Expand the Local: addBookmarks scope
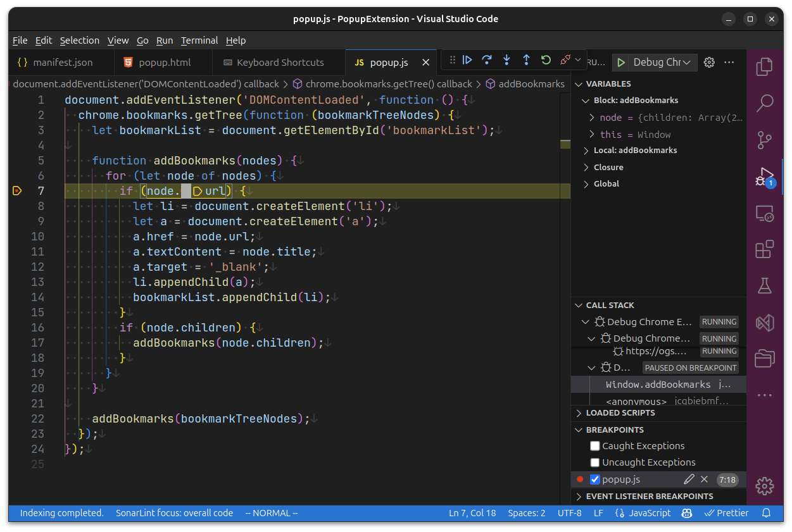This screenshot has height=532, width=792. pyautogui.click(x=586, y=151)
